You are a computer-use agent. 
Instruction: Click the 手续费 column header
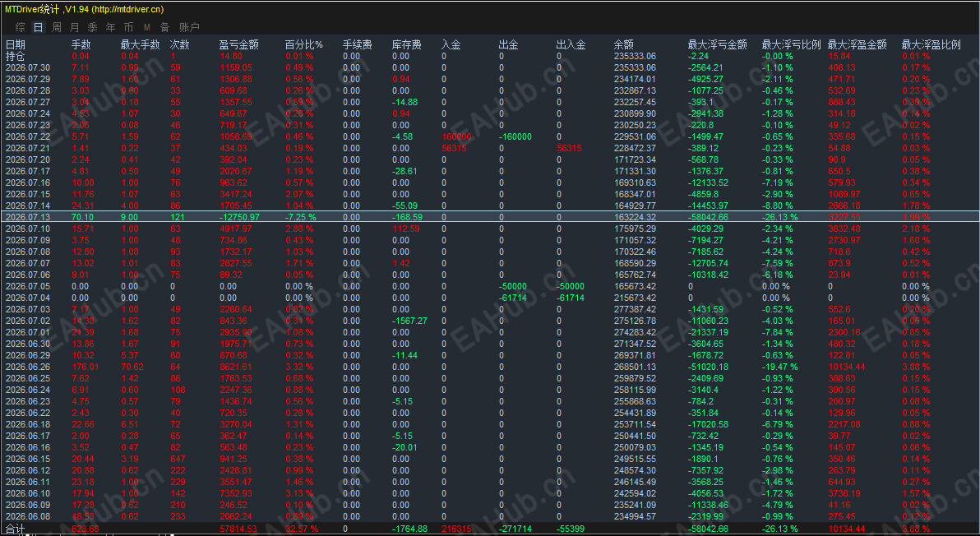point(358,44)
